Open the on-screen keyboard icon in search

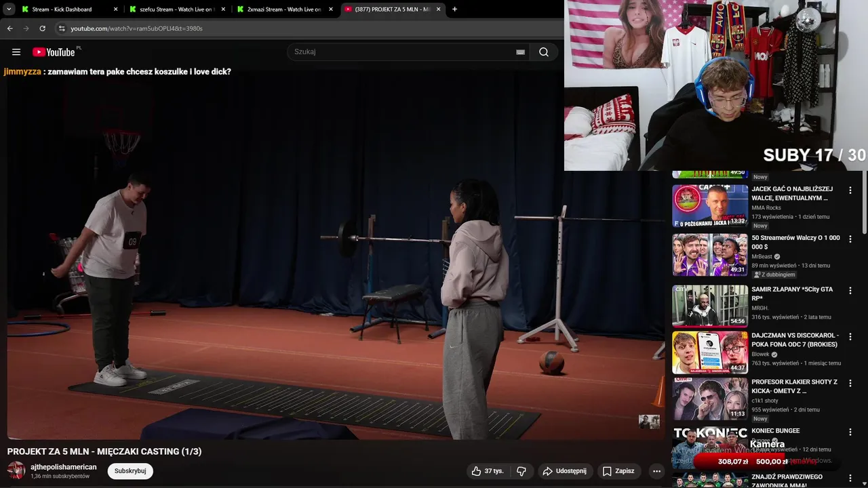coord(520,52)
